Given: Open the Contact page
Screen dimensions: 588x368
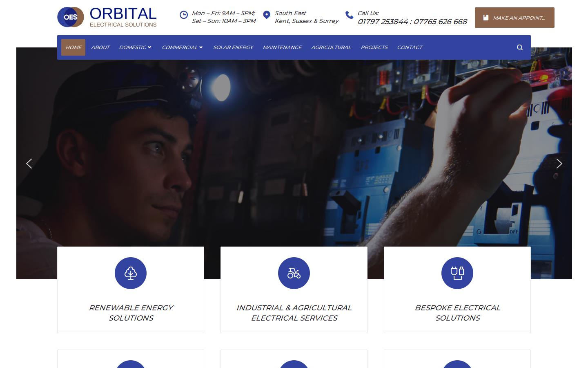Looking at the screenshot, I should pyautogui.click(x=410, y=47).
